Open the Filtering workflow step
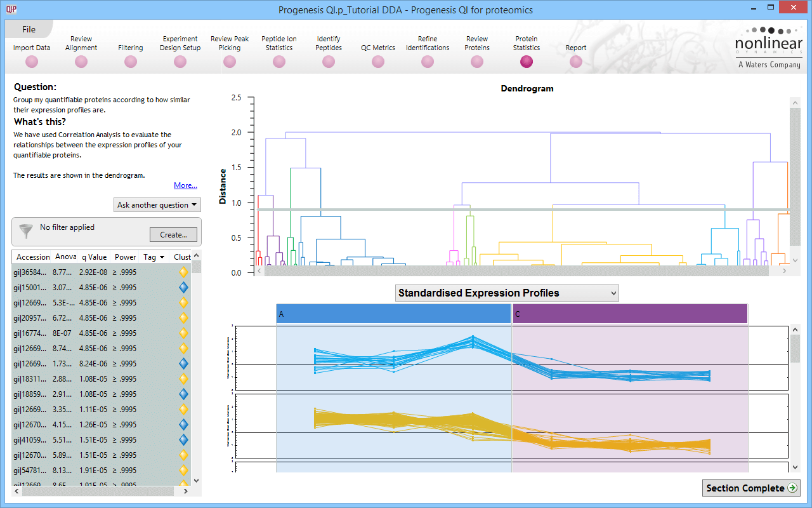 (131, 62)
